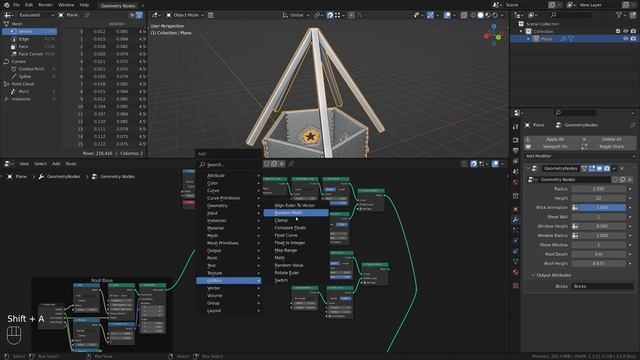Adjust the Window Radius slider
The width and height of the screenshot is (640, 360).
tap(602, 236)
